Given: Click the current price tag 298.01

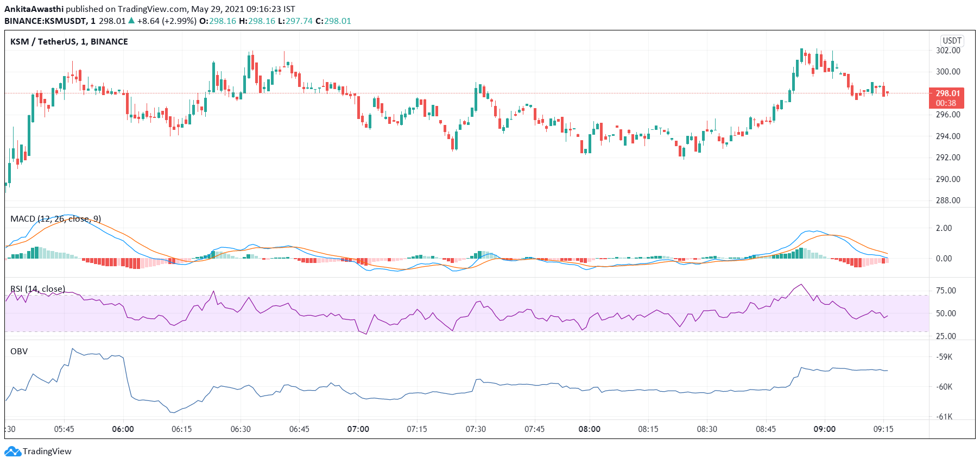Looking at the screenshot, I should [x=947, y=93].
